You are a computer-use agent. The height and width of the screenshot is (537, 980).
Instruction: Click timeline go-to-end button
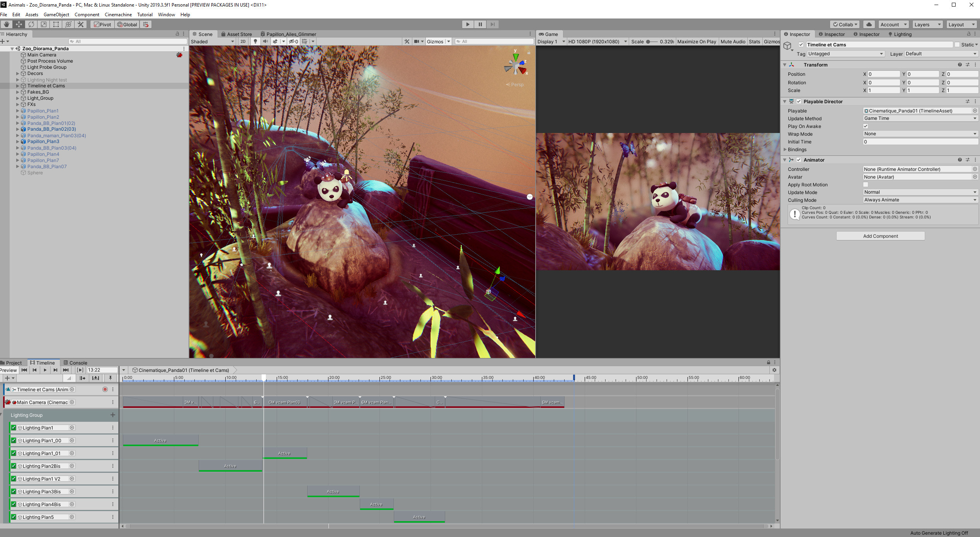66,370
